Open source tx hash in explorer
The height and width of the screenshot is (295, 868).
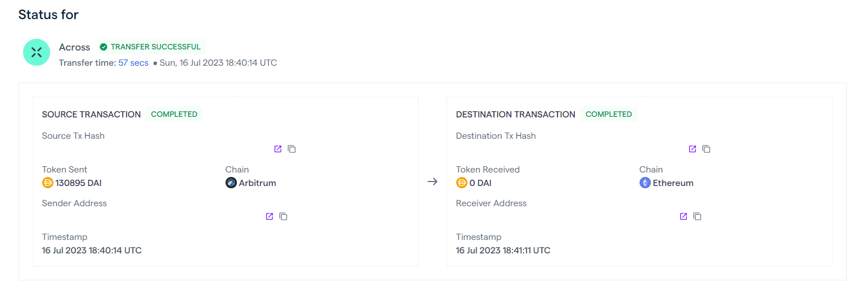pos(278,149)
